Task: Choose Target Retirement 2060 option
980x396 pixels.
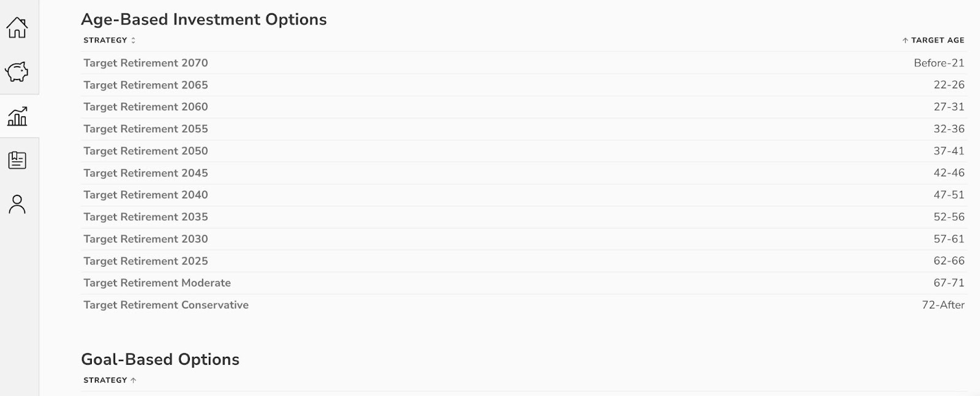Action: click(x=146, y=107)
